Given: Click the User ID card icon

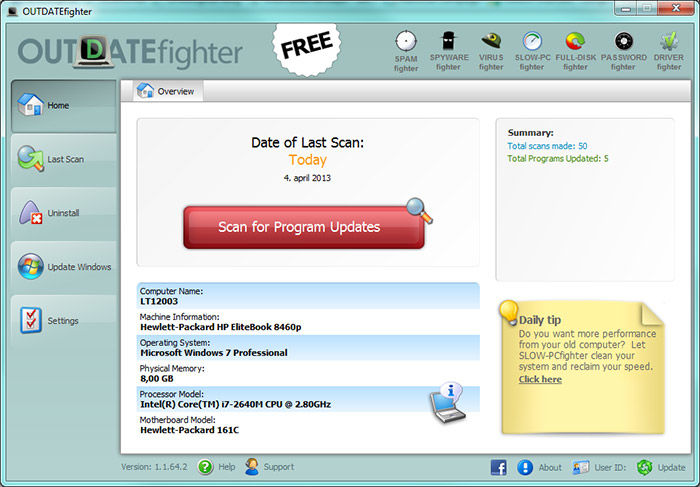Looking at the screenshot, I should pos(581,467).
